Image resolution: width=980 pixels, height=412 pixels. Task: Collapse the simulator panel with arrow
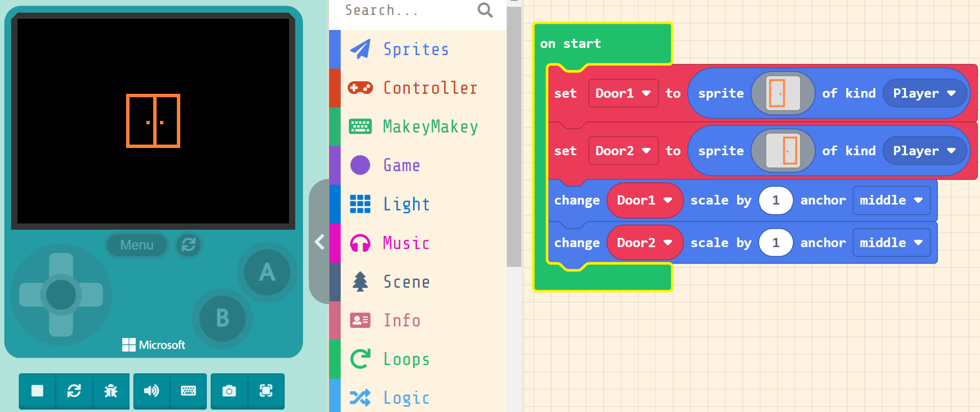click(x=319, y=242)
